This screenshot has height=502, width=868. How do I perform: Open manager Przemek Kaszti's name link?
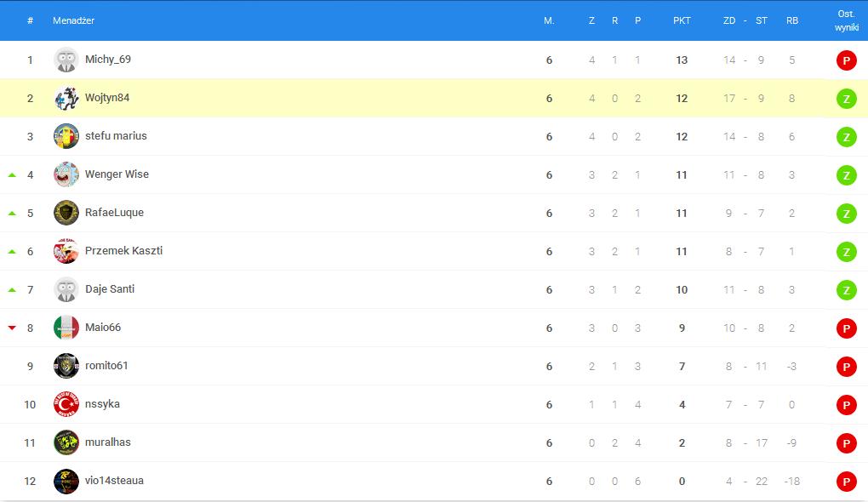coord(123,251)
